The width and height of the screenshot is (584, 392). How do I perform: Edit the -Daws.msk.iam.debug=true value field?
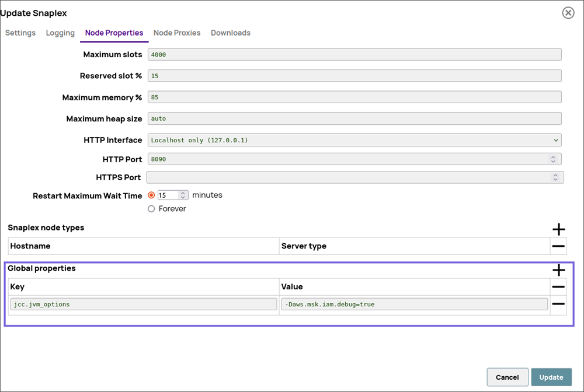click(x=414, y=304)
